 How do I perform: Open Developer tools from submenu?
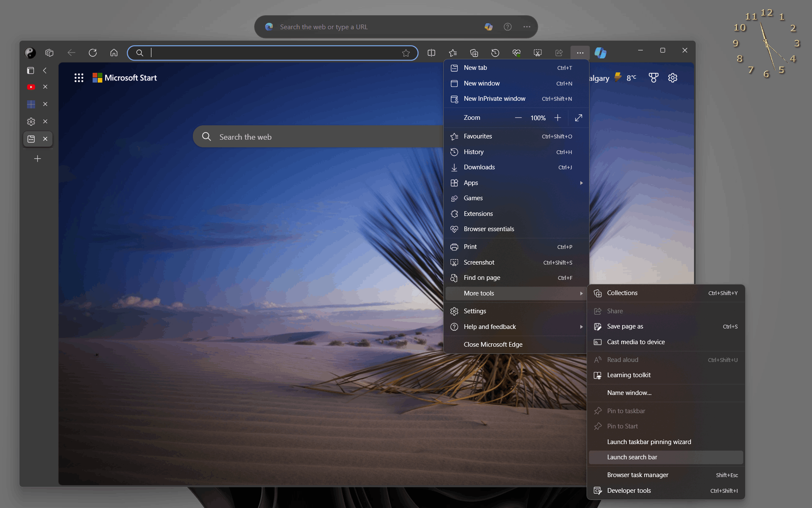[x=629, y=491]
